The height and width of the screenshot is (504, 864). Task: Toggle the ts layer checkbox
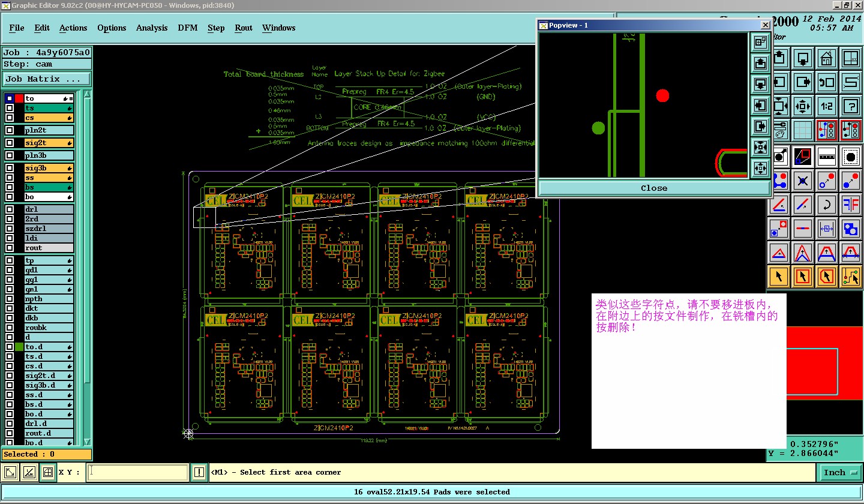coord(10,108)
